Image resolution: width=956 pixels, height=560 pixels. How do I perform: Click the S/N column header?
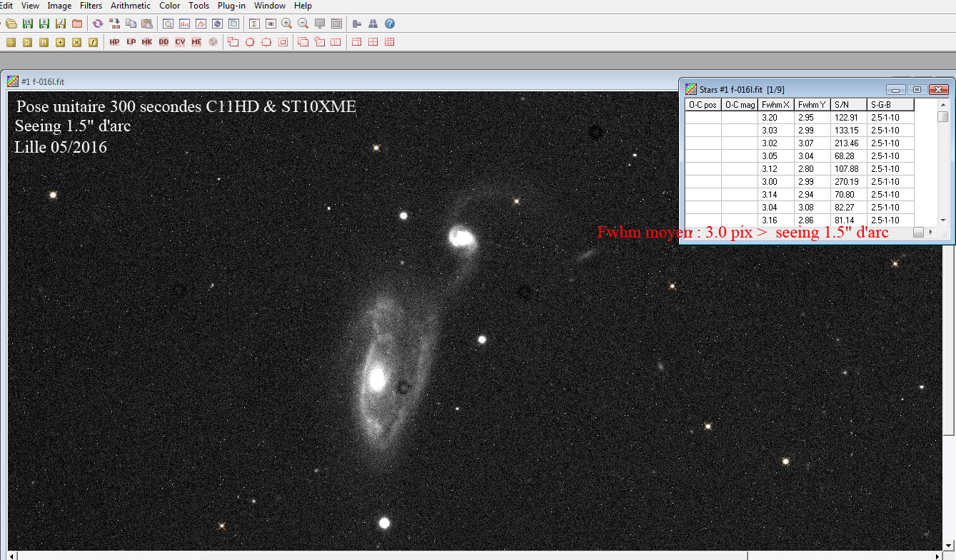pos(850,105)
